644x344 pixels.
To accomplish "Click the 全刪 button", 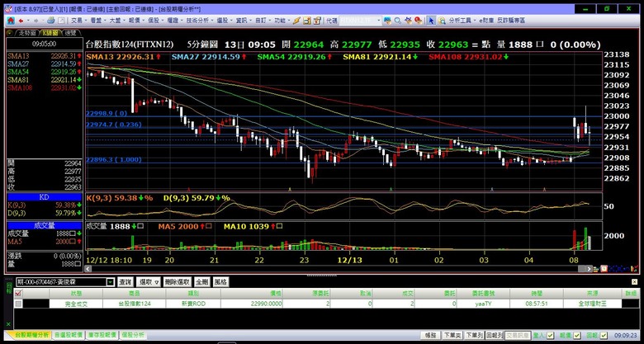I will coord(202,282).
